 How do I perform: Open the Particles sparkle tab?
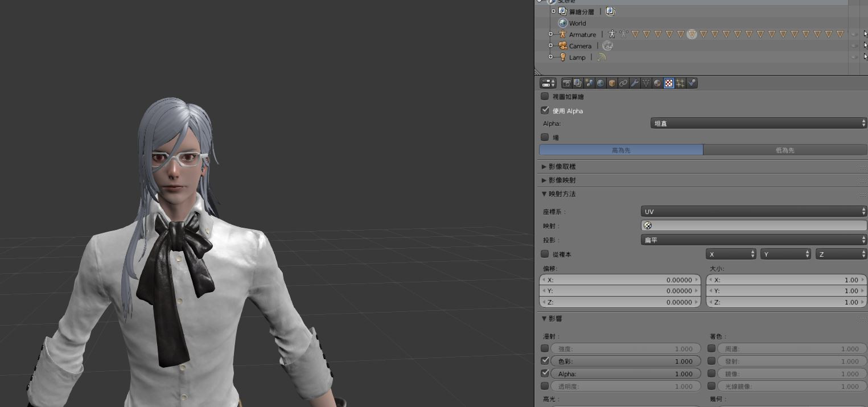tap(680, 83)
